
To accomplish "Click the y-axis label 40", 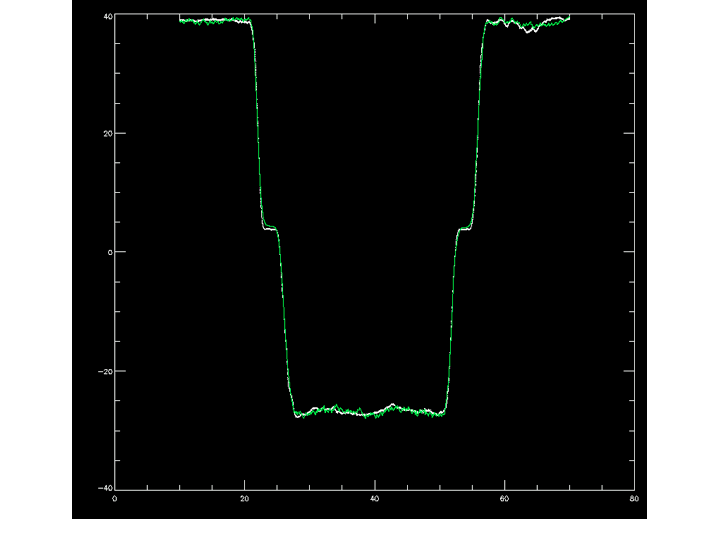I will (108, 17).
